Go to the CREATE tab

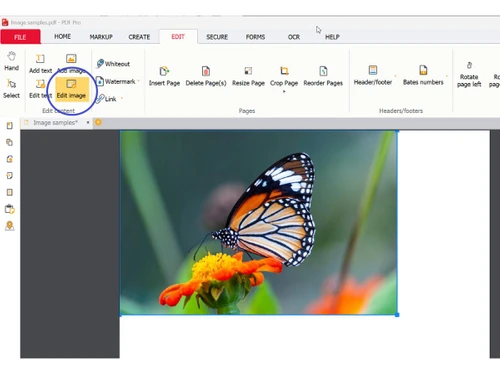pyautogui.click(x=139, y=37)
